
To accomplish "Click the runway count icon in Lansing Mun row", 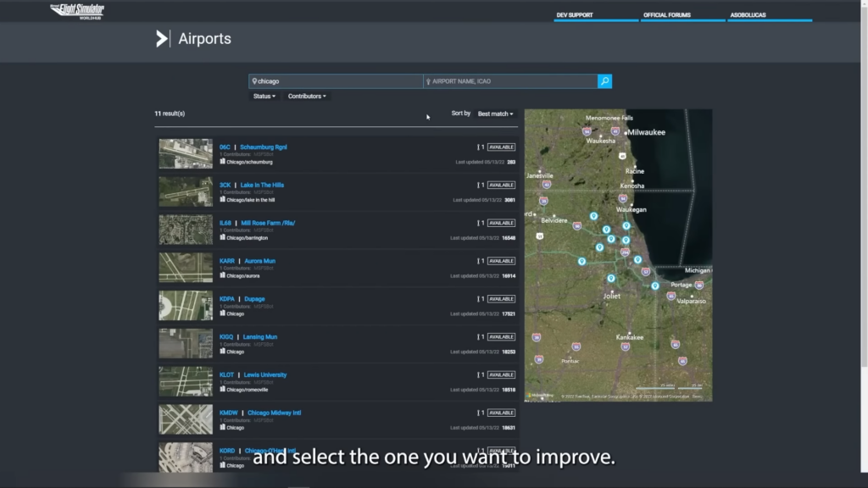I will [x=478, y=336].
